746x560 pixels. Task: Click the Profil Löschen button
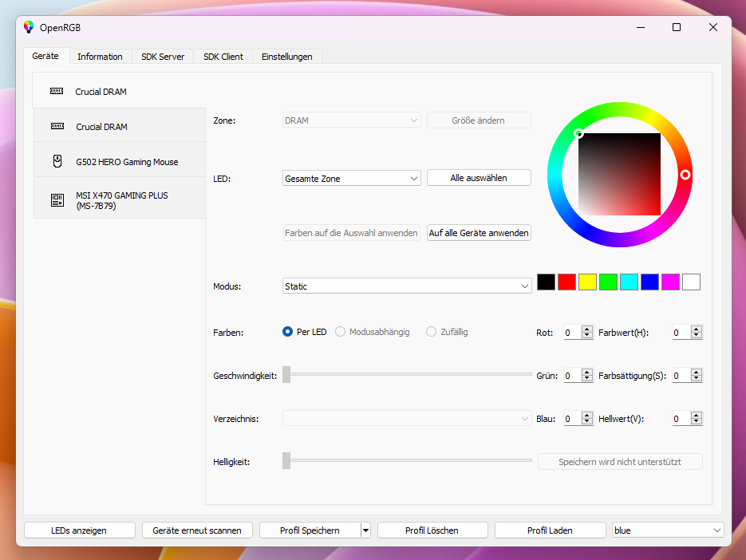432,530
